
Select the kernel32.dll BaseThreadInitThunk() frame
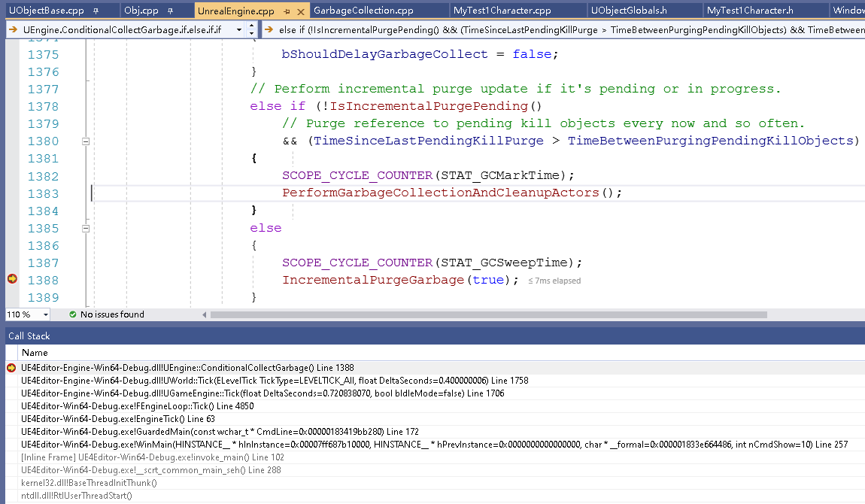(90, 482)
